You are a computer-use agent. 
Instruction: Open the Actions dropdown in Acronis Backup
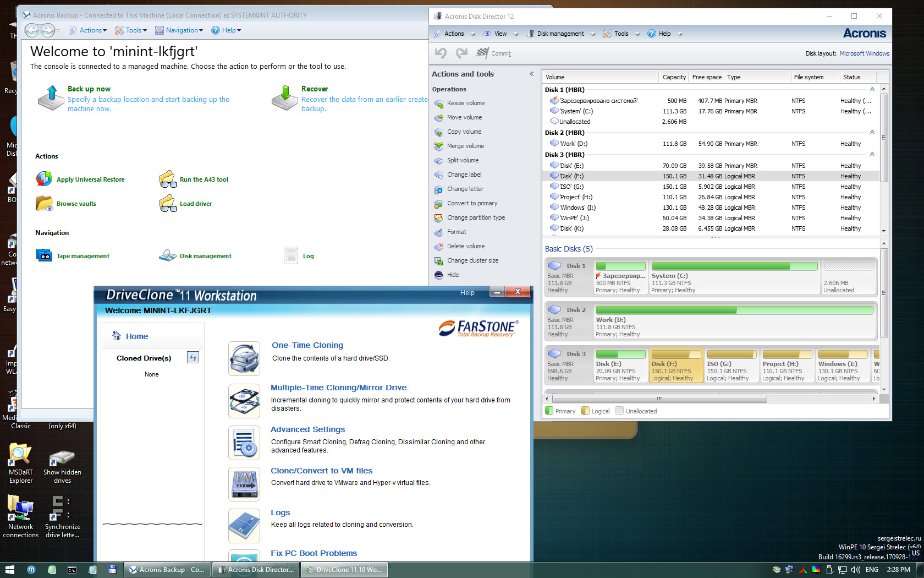pyautogui.click(x=87, y=30)
